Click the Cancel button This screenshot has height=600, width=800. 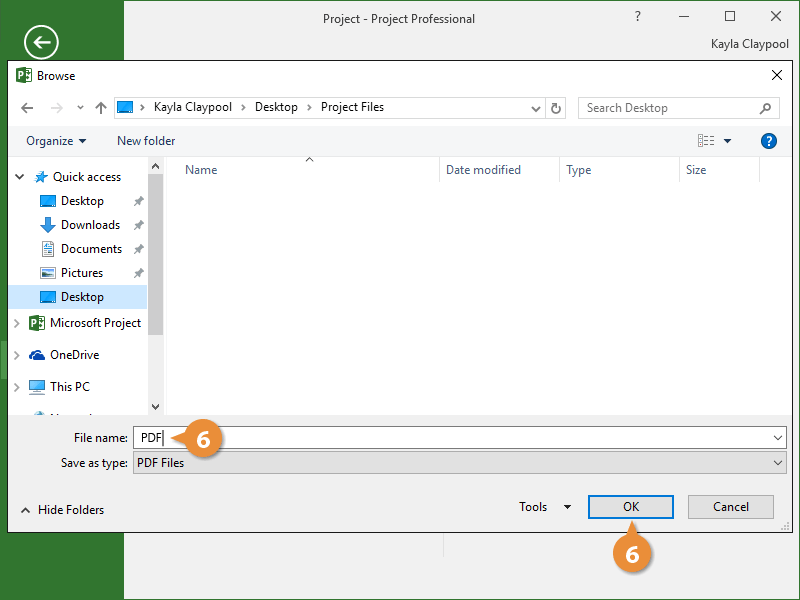click(731, 507)
